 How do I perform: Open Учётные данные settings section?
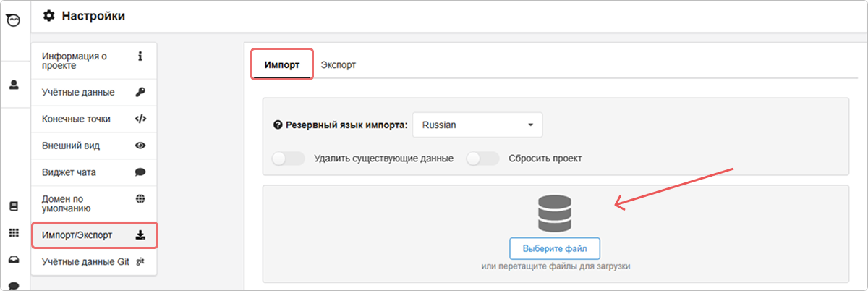tap(93, 92)
